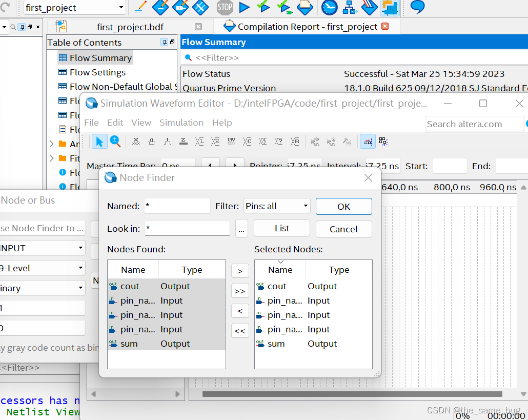Screen dimensions: 528x420
Task: Click OK in Node Finder
Action: point(344,207)
